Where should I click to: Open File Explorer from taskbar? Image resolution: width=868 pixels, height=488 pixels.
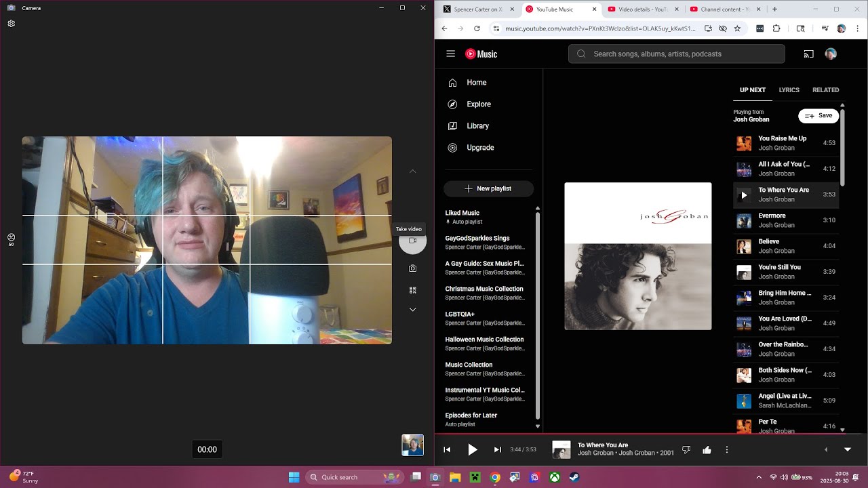pyautogui.click(x=455, y=477)
